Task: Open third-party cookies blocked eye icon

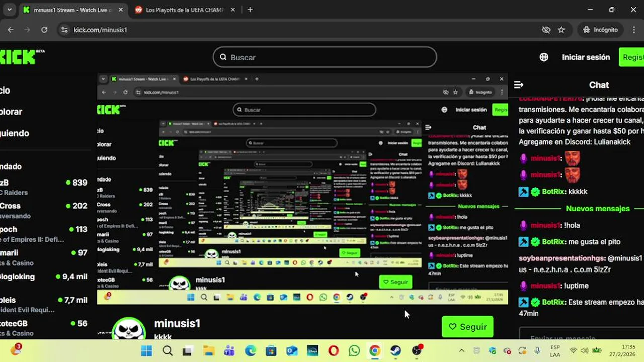Action: tap(546, 30)
